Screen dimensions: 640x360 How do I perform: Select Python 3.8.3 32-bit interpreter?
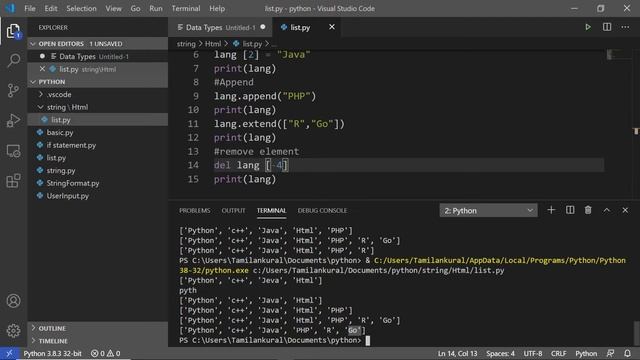[52, 353]
